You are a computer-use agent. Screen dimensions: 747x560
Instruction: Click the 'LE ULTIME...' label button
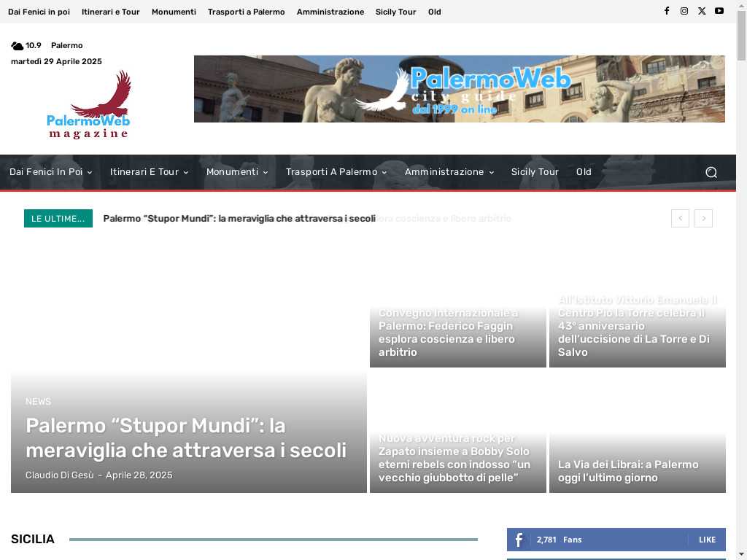[x=58, y=219]
